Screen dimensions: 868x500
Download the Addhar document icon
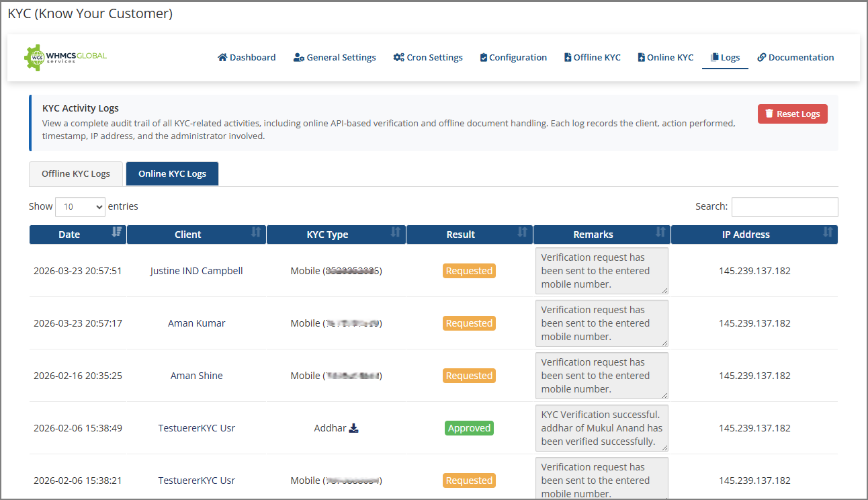(x=354, y=428)
